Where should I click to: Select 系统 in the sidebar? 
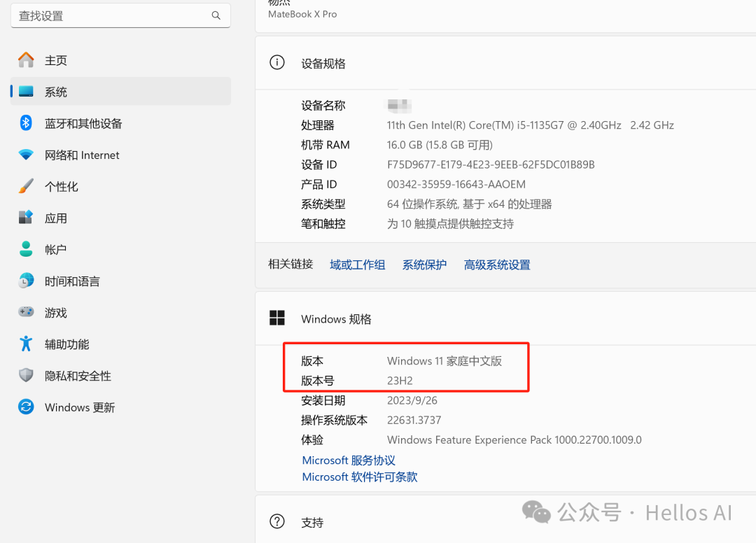(120, 91)
